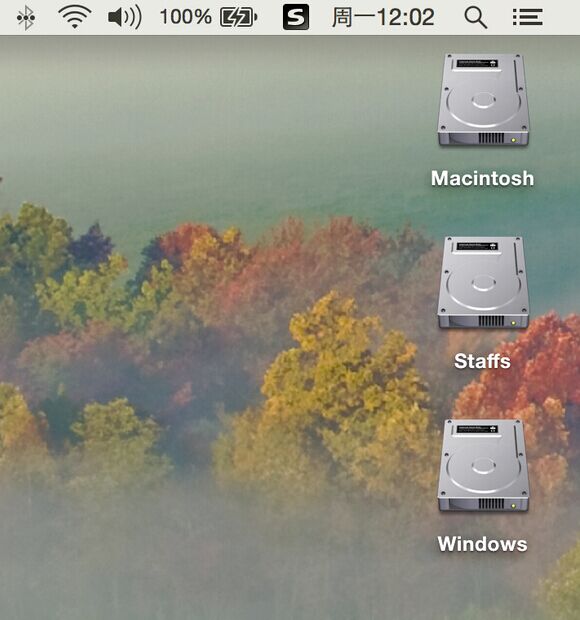Open the volume control icon

125,17
